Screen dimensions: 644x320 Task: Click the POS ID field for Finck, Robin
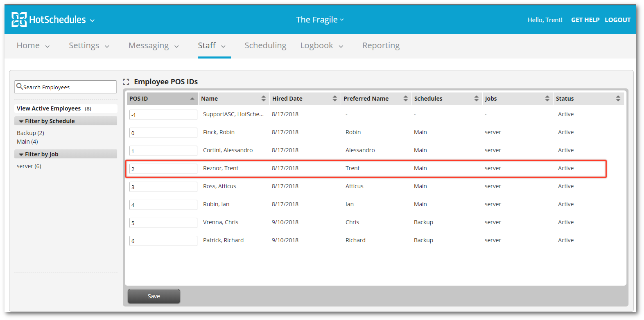163,133
